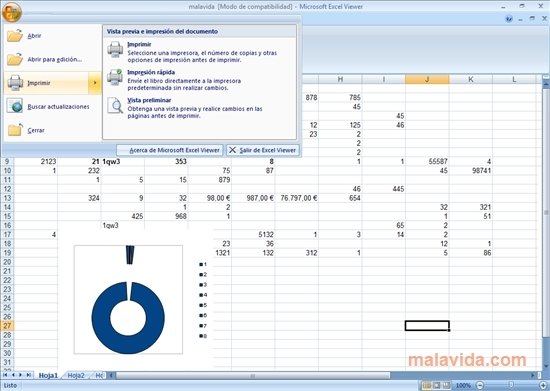The height and width of the screenshot is (391, 550).
Task: Click the round Office button
Action: (x=12, y=12)
